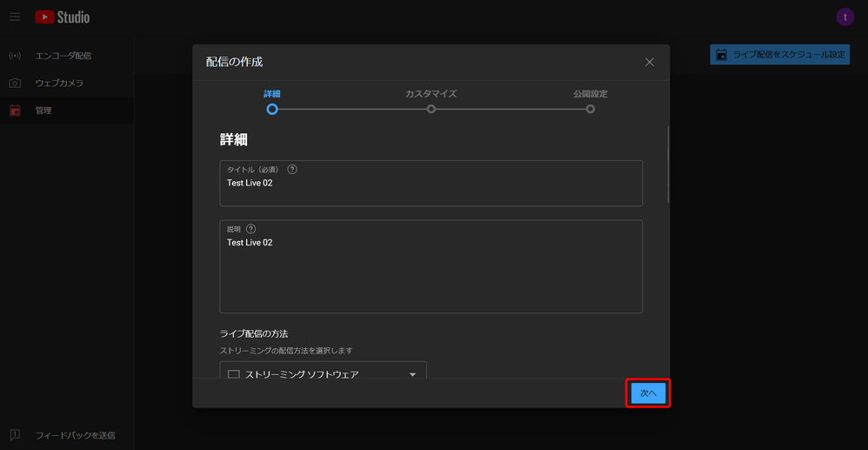This screenshot has height=450, width=868.
Task: Select the webcam camera icon in sidebar
Action: coord(16,84)
